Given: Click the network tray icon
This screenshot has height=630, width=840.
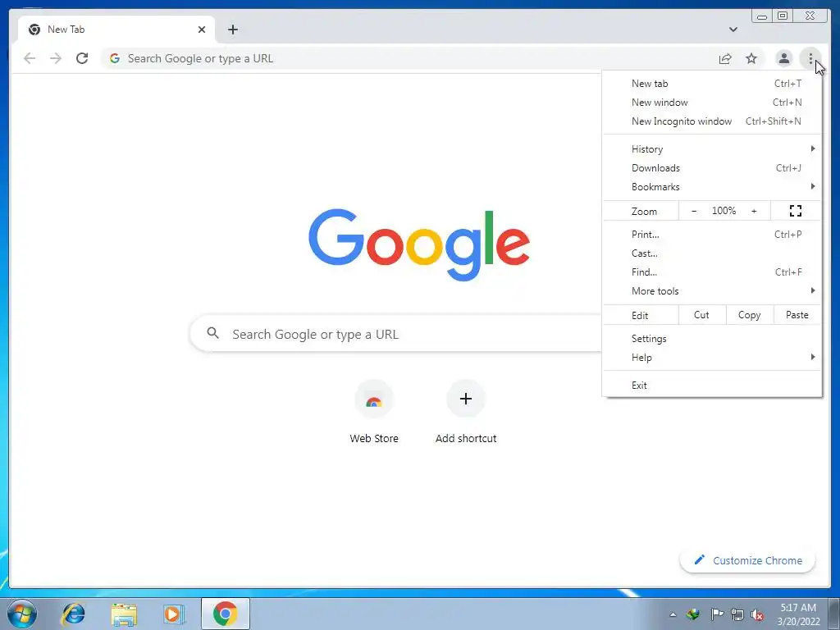Looking at the screenshot, I should 737,614.
